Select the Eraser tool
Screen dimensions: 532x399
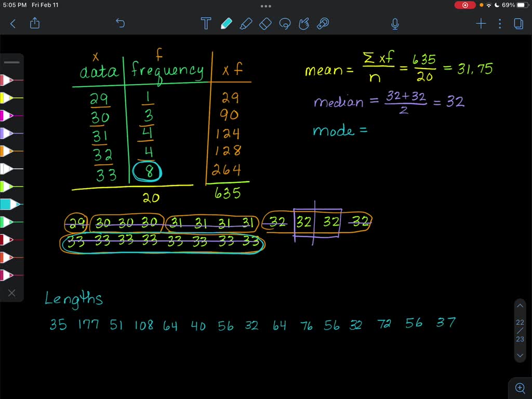[x=265, y=23]
